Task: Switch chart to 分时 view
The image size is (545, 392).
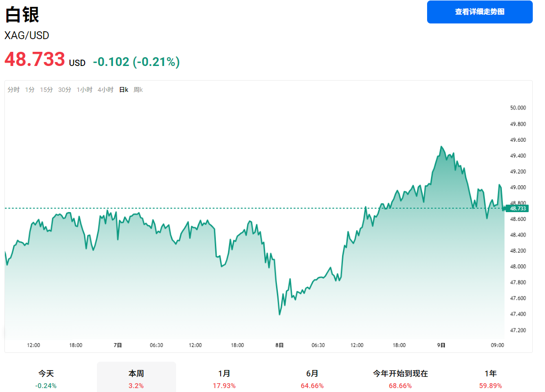Action: coord(14,90)
